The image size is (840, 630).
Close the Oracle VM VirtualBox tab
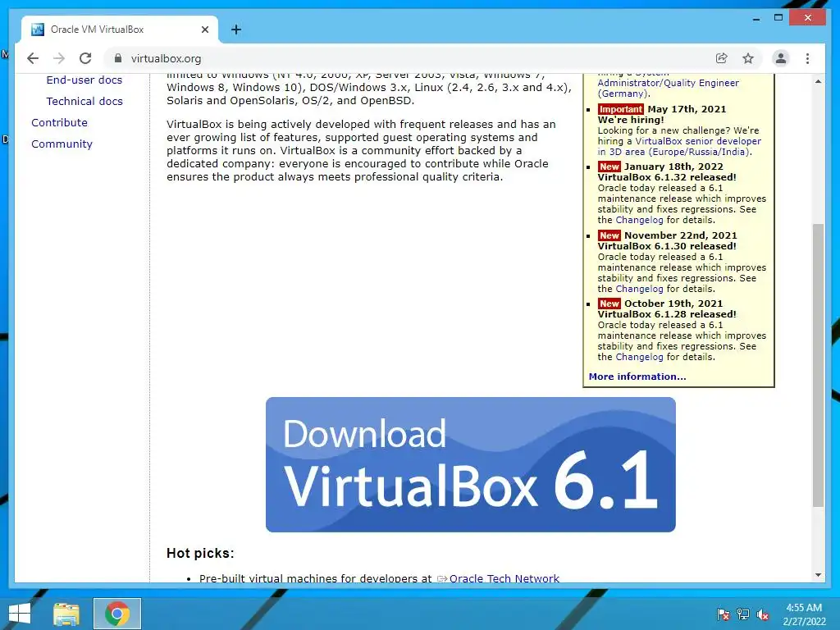(x=204, y=30)
